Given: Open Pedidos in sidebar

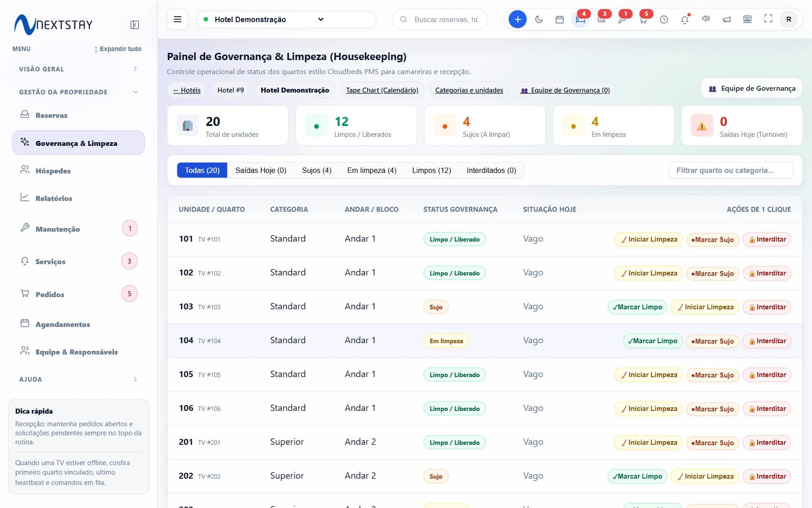Looking at the screenshot, I should [78, 294].
